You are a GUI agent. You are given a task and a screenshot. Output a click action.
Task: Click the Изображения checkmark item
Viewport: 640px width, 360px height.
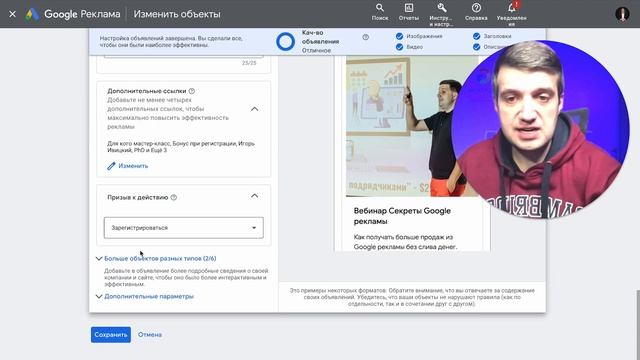[419, 36]
